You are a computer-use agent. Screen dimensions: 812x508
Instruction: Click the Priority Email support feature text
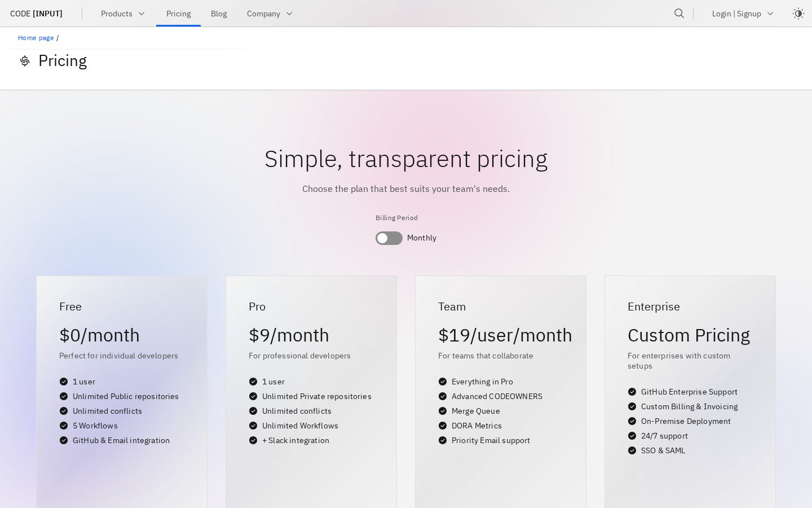pyautogui.click(x=491, y=440)
